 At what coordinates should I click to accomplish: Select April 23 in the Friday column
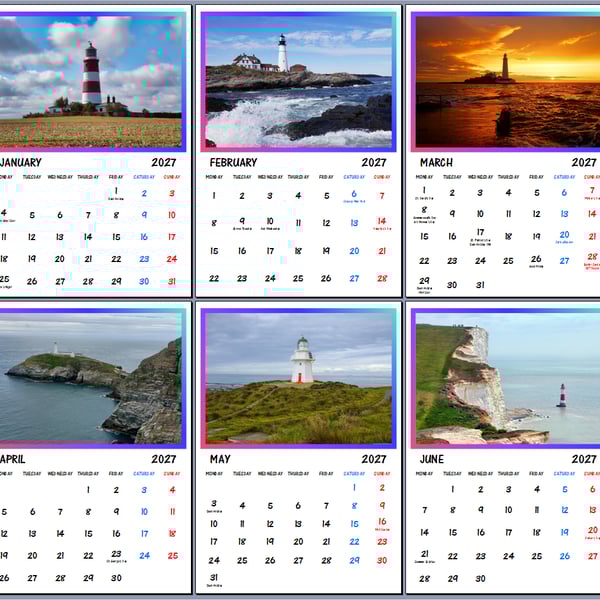pyautogui.click(x=116, y=554)
